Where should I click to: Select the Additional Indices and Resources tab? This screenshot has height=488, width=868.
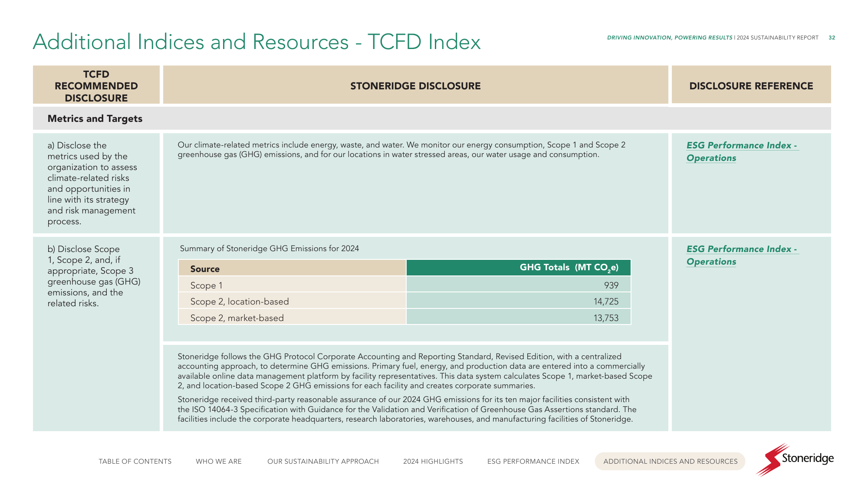coord(670,461)
